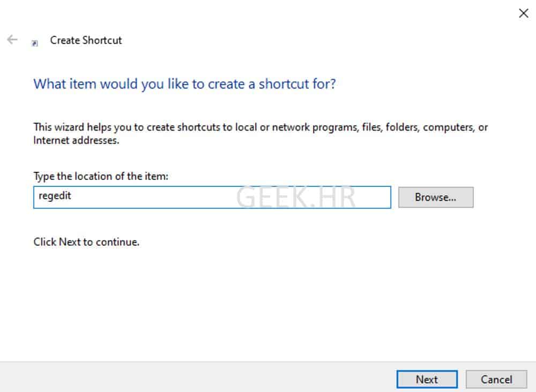
Task: Click the "Create Shortcut" window title text
Action: click(x=86, y=40)
